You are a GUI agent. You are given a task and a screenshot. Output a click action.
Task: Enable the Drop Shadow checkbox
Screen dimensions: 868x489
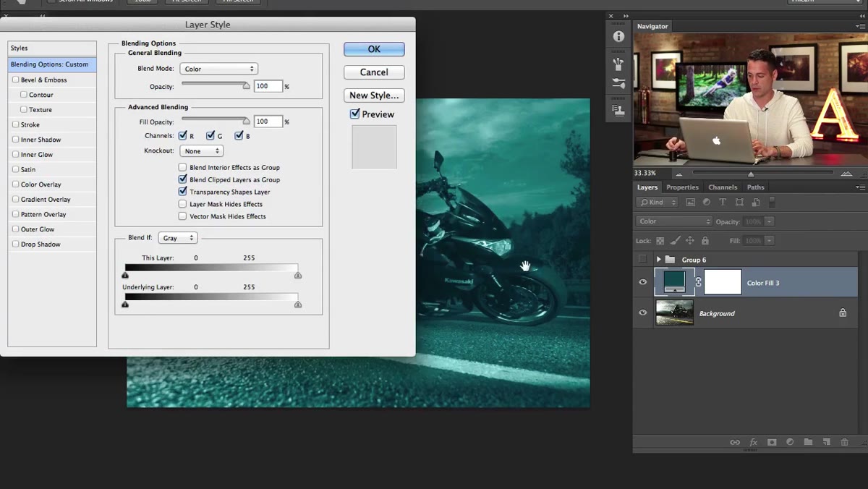(16, 244)
